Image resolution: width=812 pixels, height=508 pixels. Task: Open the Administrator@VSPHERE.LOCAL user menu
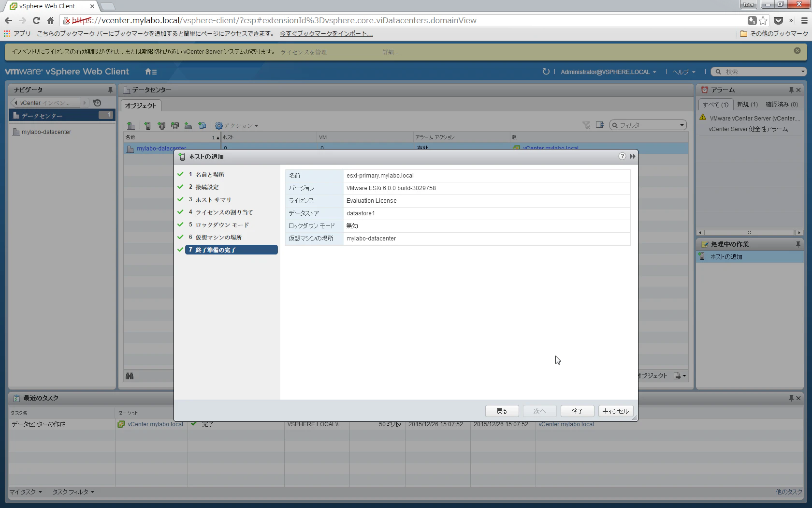tap(609, 72)
